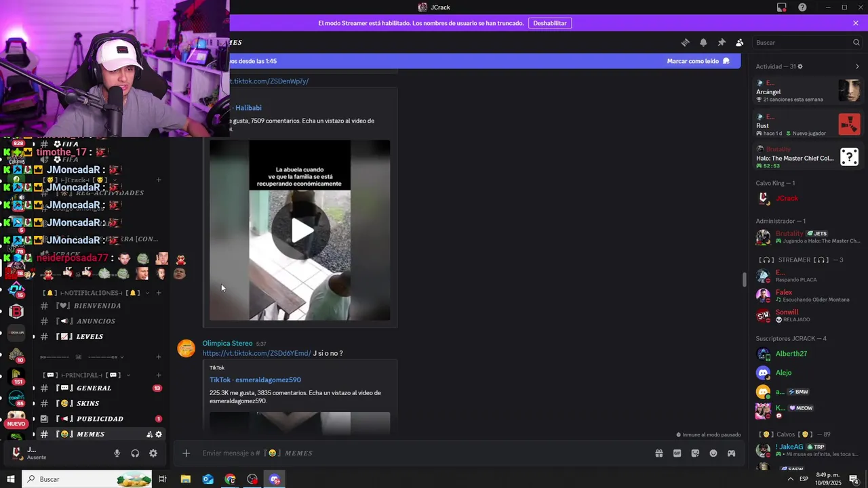868x488 pixels.
Task: Click the Windows taskbar Buscar box
Action: (x=87, y=479)
